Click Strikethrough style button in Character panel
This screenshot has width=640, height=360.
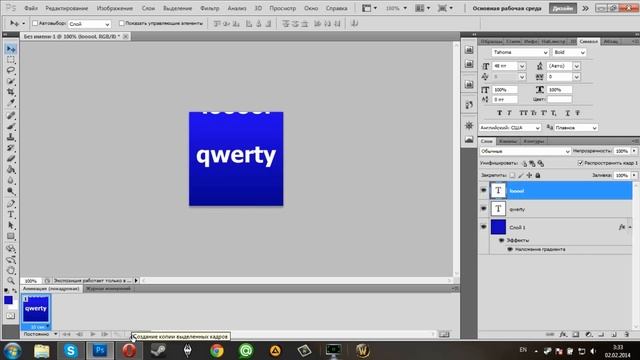pyautogui.click(x=578, y=113)
